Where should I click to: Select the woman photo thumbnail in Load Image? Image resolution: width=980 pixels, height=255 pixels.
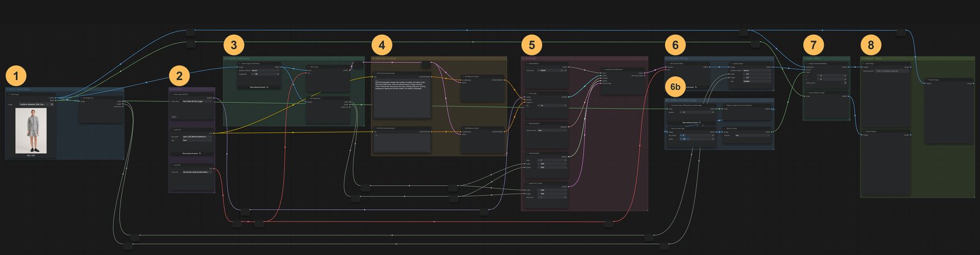[31, 130]
